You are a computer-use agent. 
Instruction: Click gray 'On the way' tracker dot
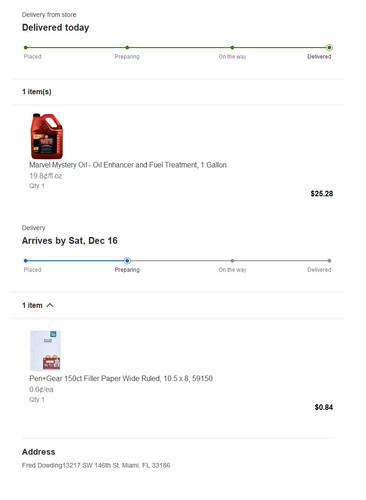pos(232,261)
